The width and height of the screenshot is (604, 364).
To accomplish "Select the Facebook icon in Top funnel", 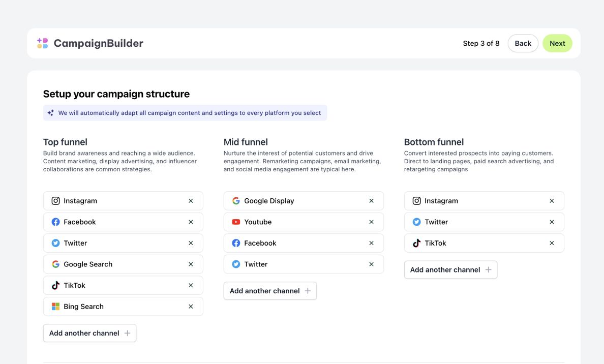I will pos(55,222).
